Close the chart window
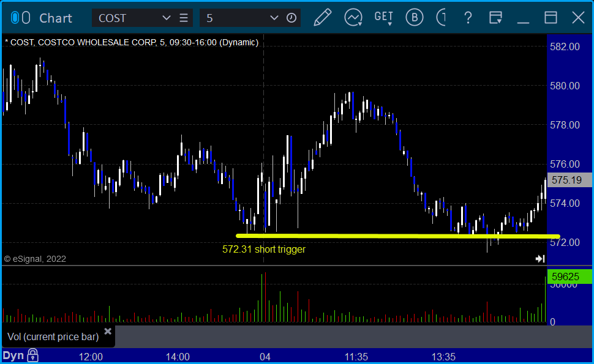This screenshot has height=364, width=594. pos(579,18)
